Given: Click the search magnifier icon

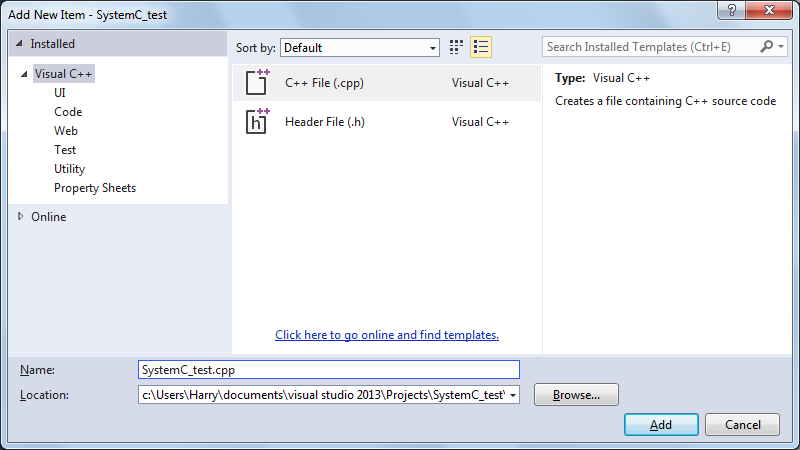Looking at the screenshot, I should [x=767, y=47].
